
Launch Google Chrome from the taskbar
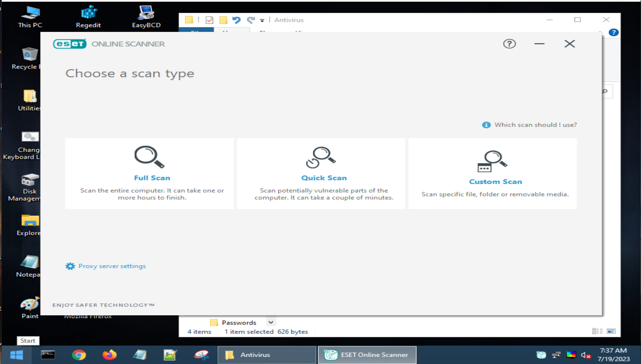(79, 355)
